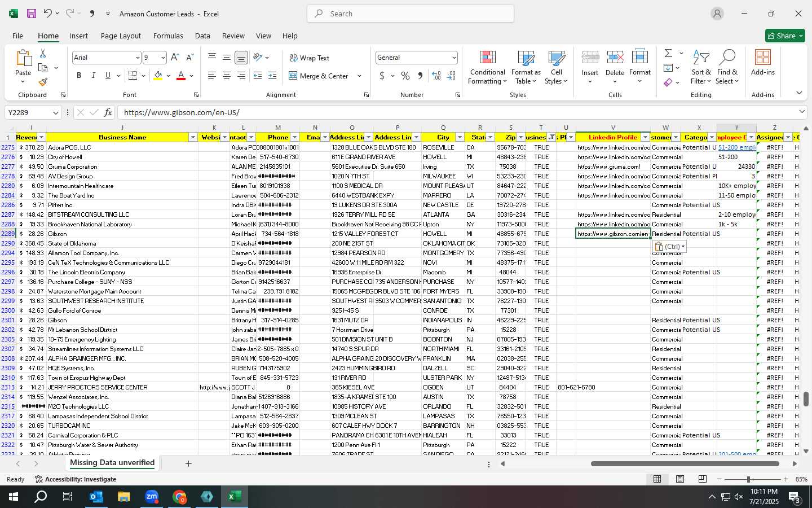Toggle Center horizontal alignment
This screenshot has width=812, height=508.
pyautogui.click(x=227, y=76)
